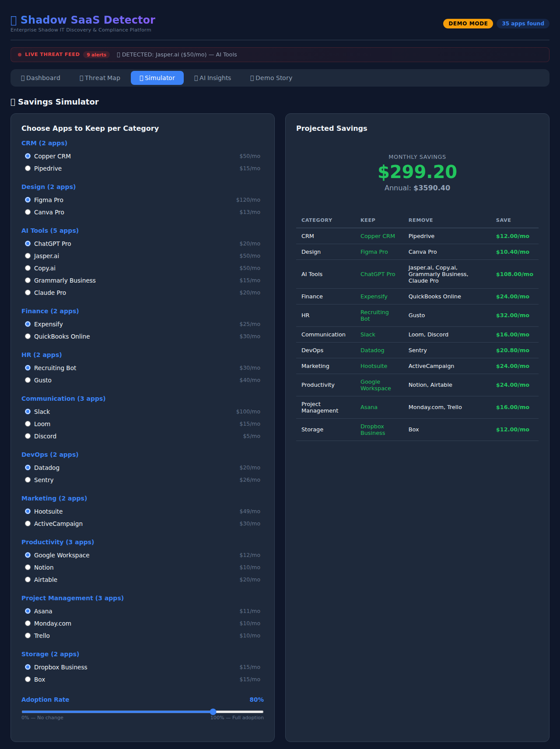Click the $108.00/mo AI Tools saving
The width and height of the screenshot is (560, 749).
point(514,274)
